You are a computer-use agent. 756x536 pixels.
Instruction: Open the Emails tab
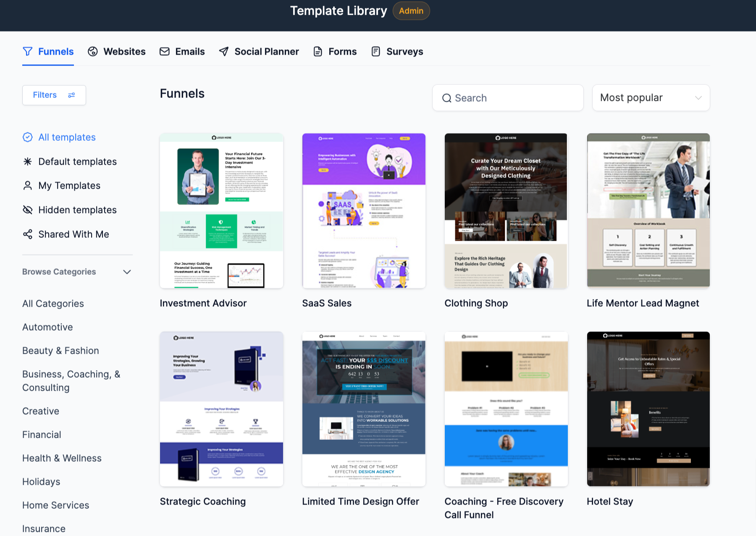point(182,51)
